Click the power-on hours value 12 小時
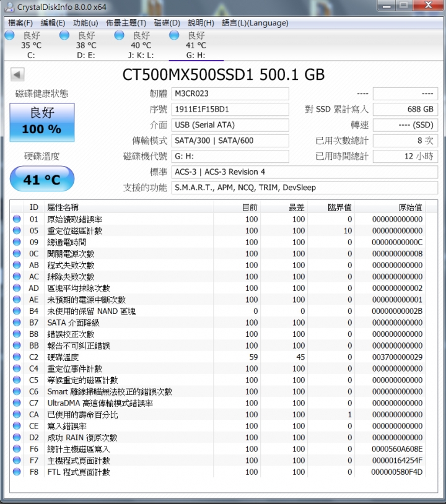The width and height of the screenshot is (446, 504). [x=405, y=157]
